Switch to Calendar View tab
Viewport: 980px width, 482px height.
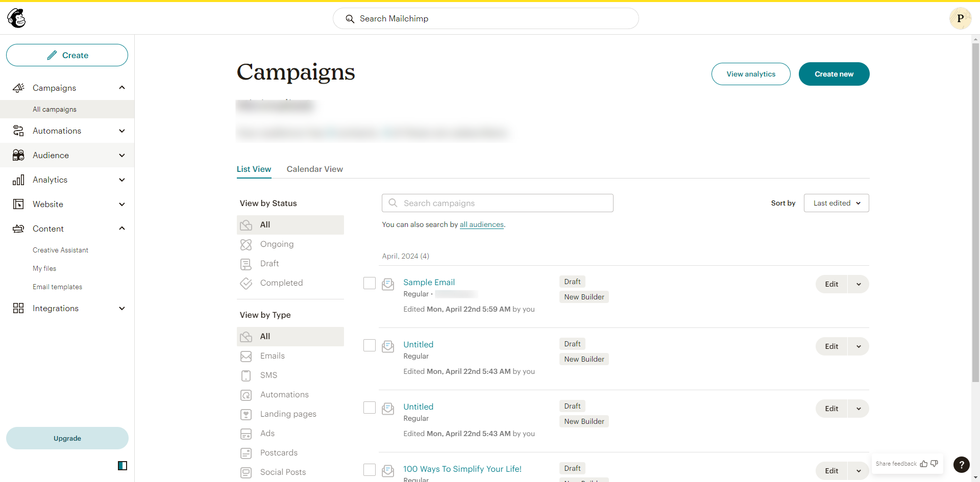pyautogui.click(x=314, y=169)
